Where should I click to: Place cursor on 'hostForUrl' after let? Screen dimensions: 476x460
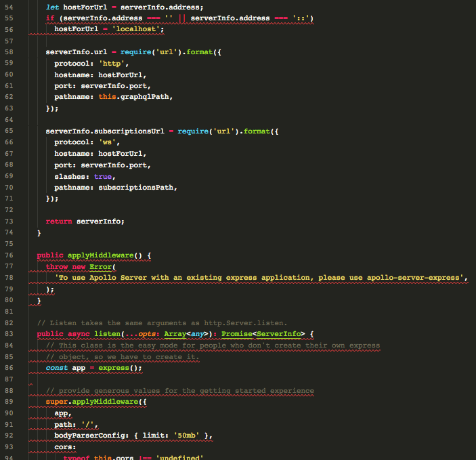pos(85,7)
